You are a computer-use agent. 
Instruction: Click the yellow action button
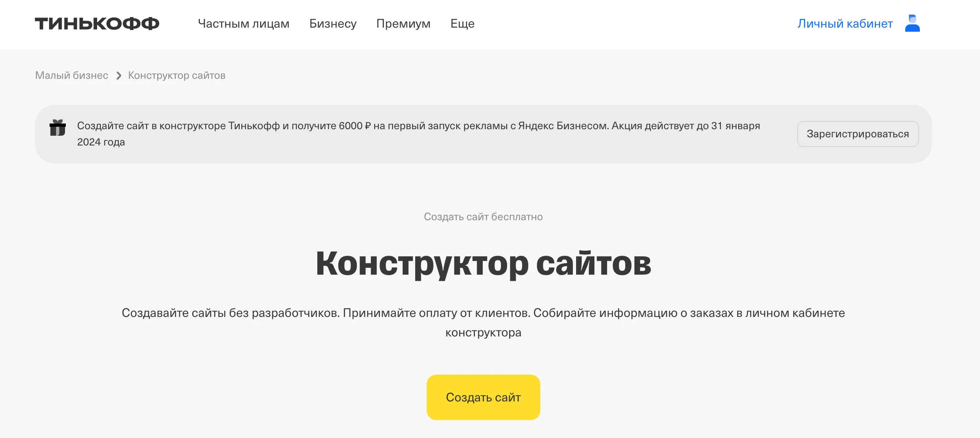483,397
